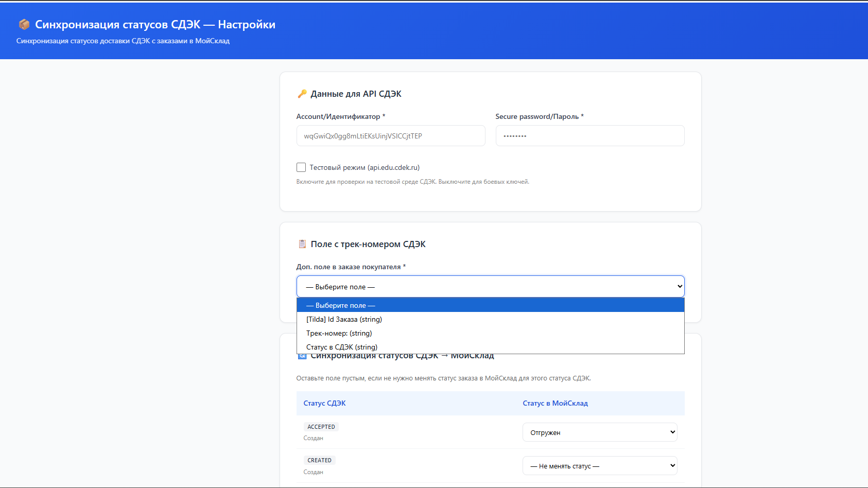
Task: Click the Синхронизация статусов СДЭК — Настройки title
Action: pos(155,24)
